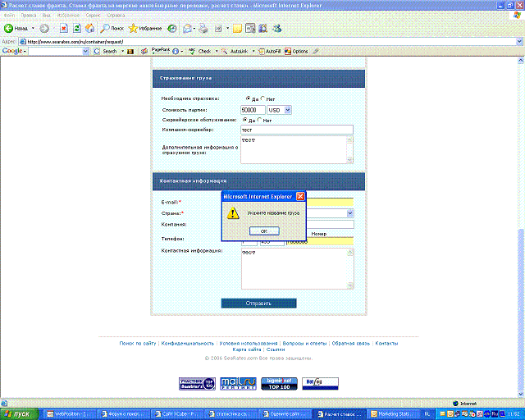This screenshot has width=525, height=420.
Task: Click the red Stop loading icon
Action: [64, 28]
